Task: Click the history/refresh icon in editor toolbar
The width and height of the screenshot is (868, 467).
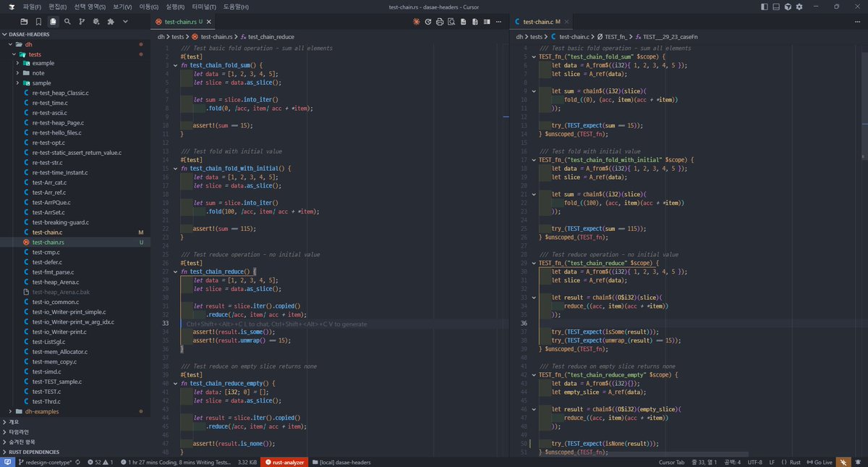Action: [x=428, y=22]
